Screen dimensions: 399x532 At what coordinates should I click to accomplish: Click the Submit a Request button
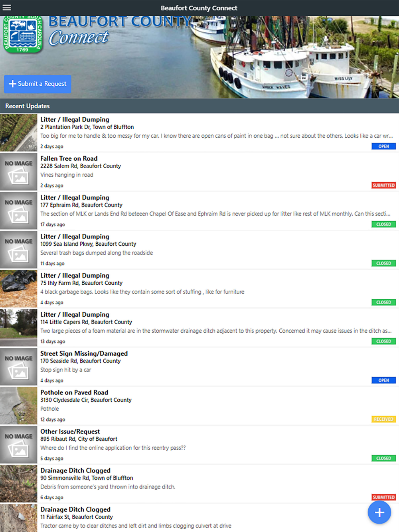(x=38, y=84)
